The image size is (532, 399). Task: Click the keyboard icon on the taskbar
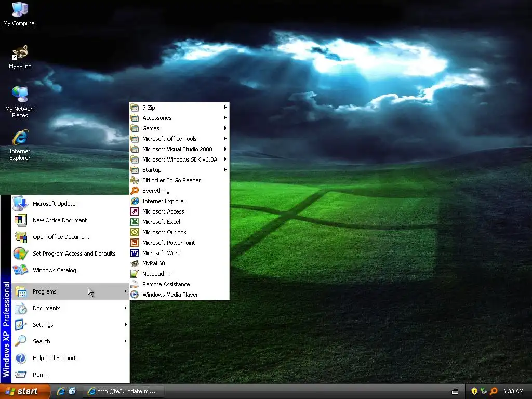(x=455, y=392)
